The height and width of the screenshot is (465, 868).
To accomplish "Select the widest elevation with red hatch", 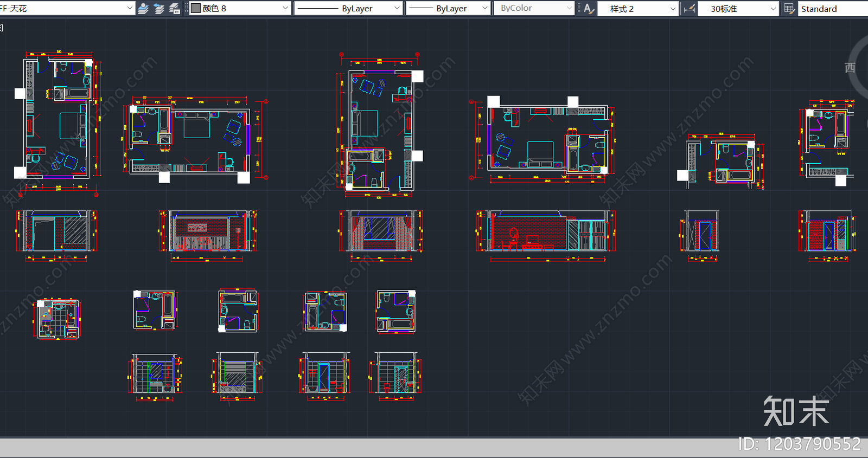I will pyautogui.click(x=546, y=232).
